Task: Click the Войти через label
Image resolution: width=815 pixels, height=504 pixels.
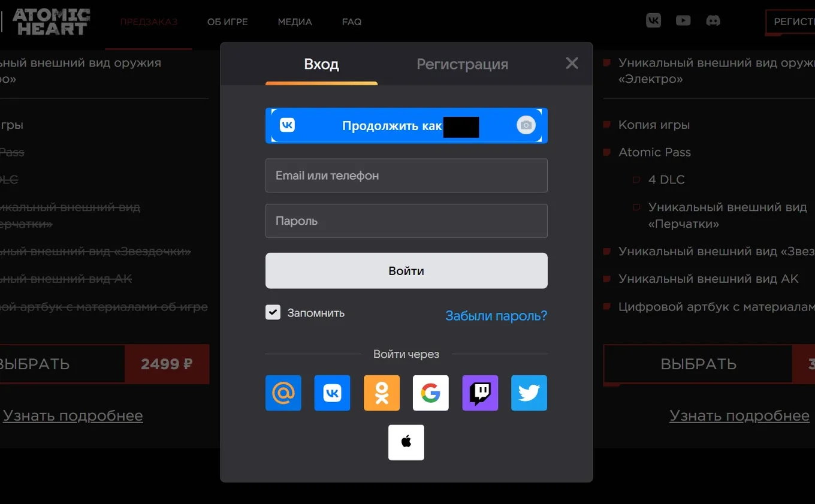Action: point(406,354)
